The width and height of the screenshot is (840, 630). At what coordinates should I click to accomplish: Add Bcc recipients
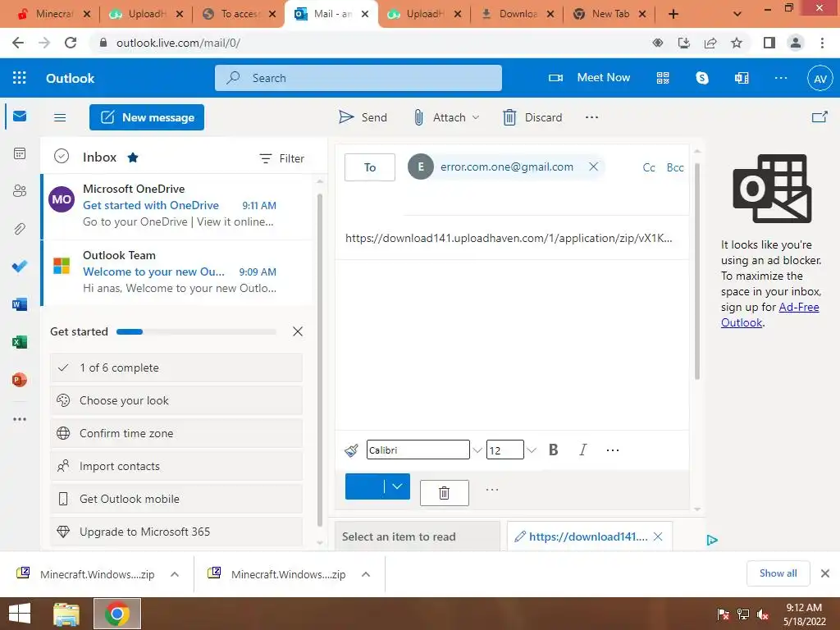point(675,167)
